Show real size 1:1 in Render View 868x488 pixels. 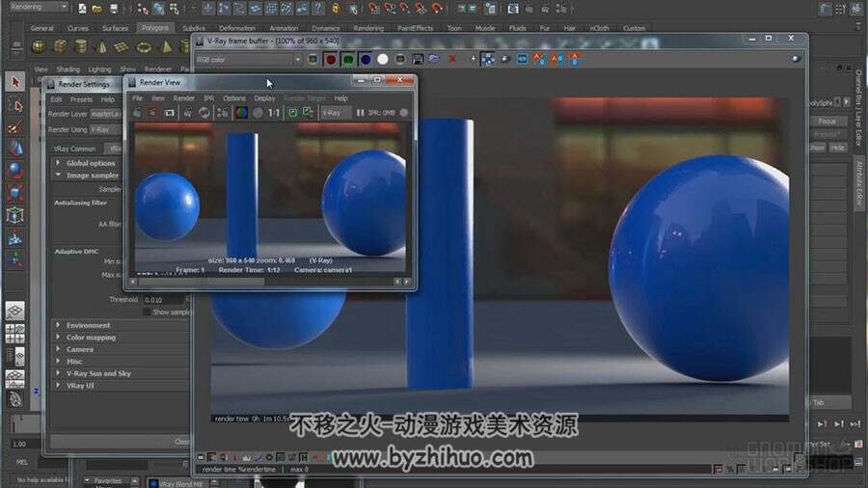click(274, 113)
